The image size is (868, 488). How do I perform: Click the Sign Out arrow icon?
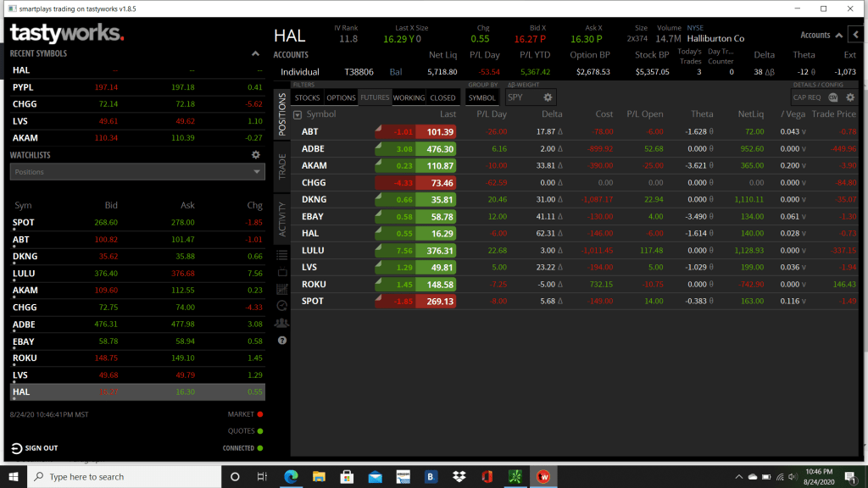pyautogui.click(x=16, y=448)
